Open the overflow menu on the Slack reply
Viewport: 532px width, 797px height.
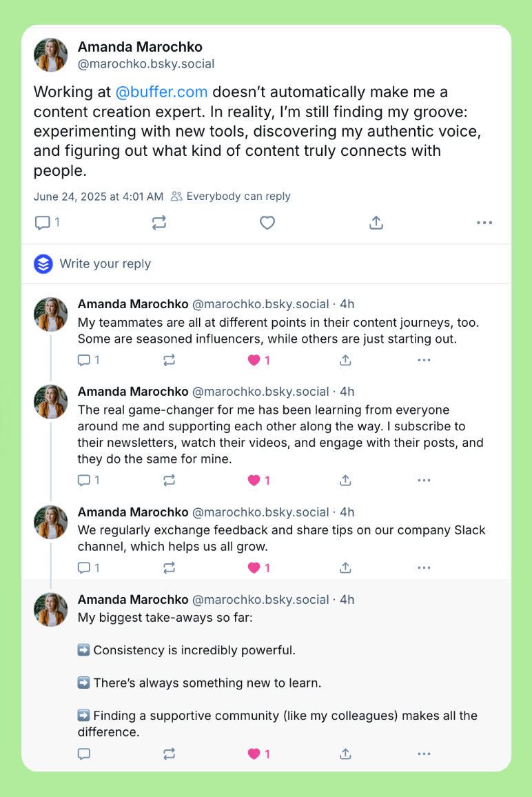point(424,567)
